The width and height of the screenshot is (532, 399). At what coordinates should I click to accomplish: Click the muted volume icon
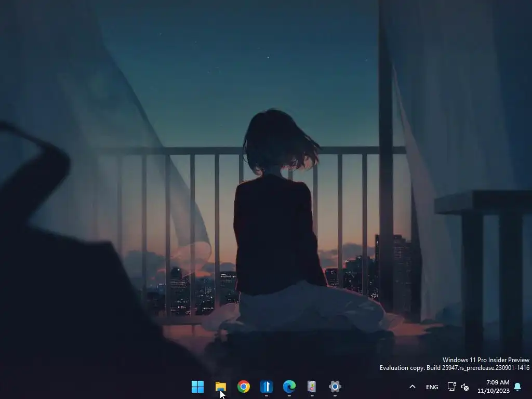coord(465,387)
